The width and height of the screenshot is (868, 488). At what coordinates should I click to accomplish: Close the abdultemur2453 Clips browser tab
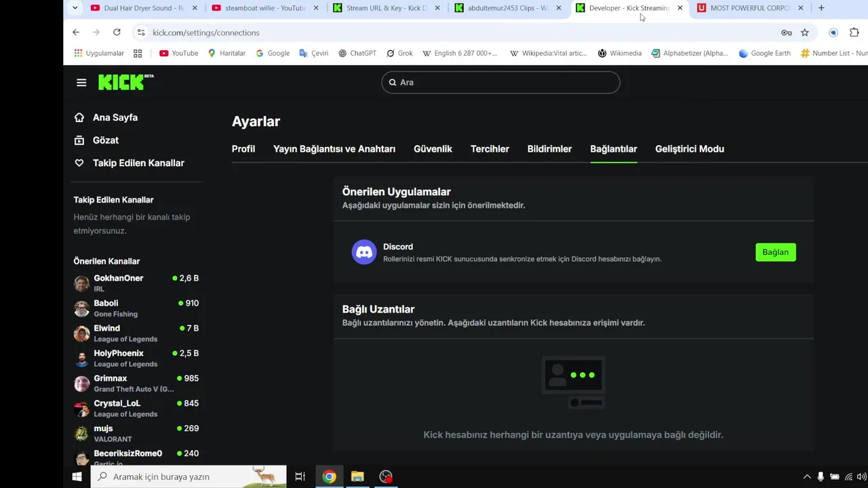click(559, 8)
